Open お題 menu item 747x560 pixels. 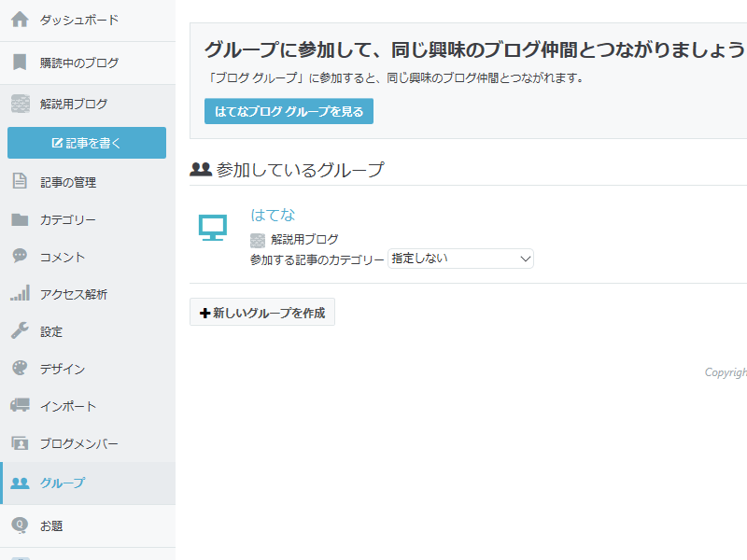(88, 525)
